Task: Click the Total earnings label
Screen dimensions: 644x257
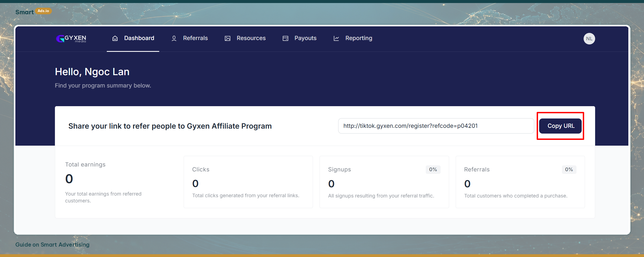Action: click(85, 165)
